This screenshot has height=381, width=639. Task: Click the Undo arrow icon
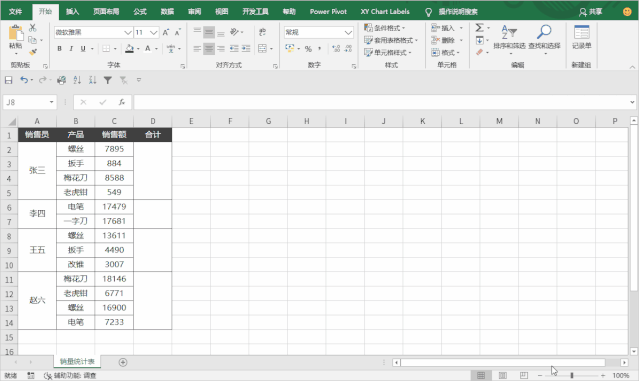[x=24, y=80]
